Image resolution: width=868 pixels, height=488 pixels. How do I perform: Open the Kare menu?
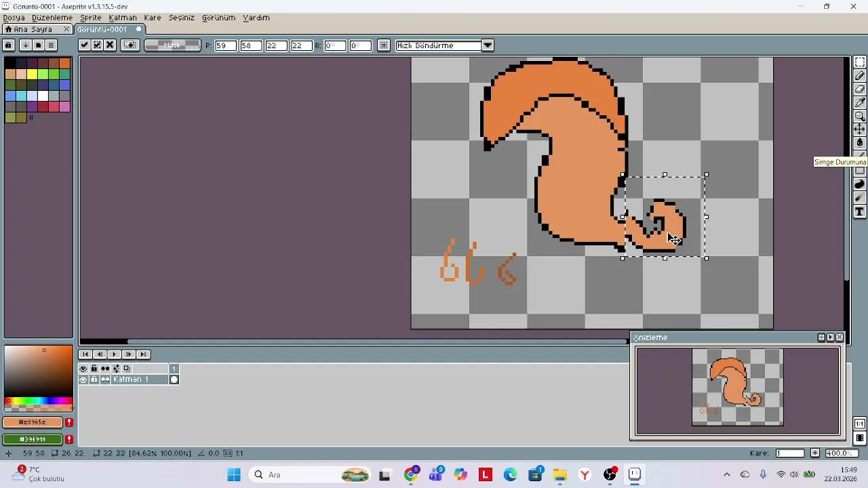153,18
